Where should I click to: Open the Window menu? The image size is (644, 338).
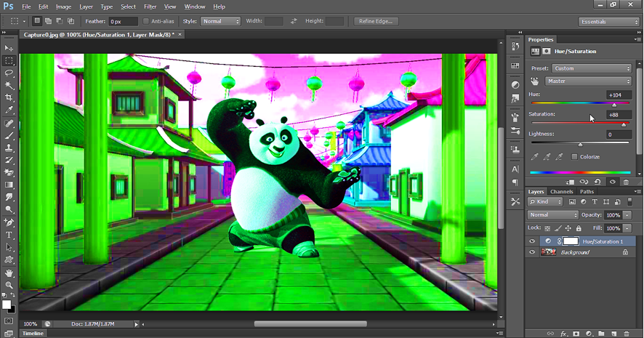pos(195,7)
